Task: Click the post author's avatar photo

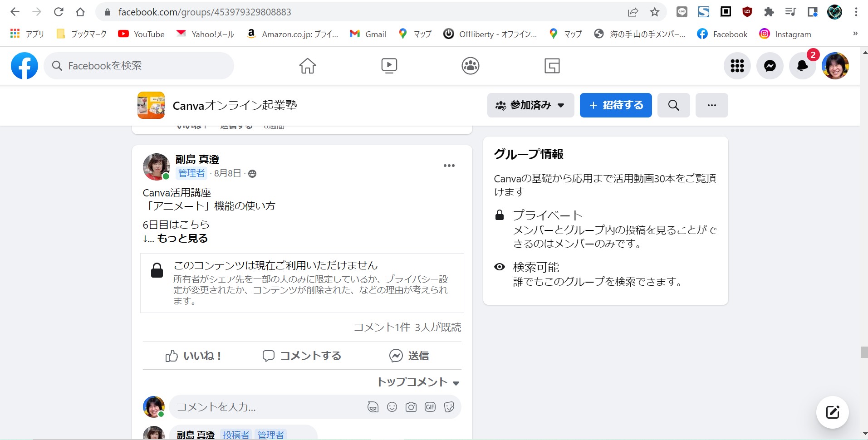Action: click(x=156, y=166)
